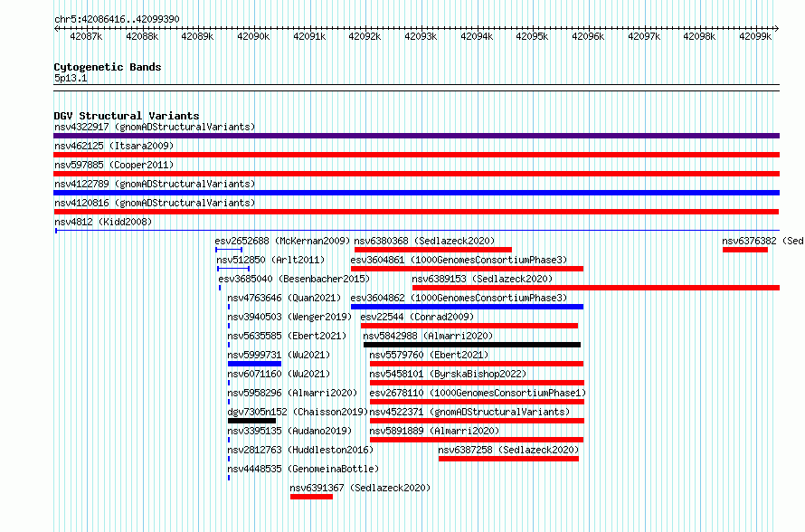The width and height of the screenshot is (805, 532).
Task: Open variant nsv5579760 (Ebert2021) label
Action: click(x=429, y=355)
